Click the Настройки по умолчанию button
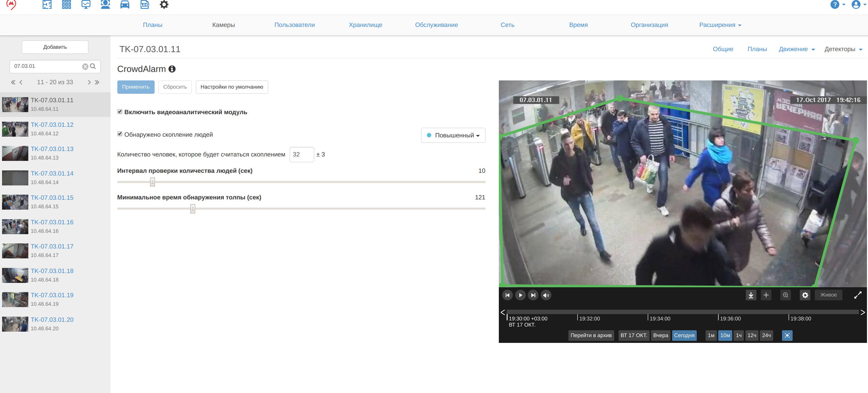Image resolution: width=868 pixels, height=393 pixels. tap(232, 87)
